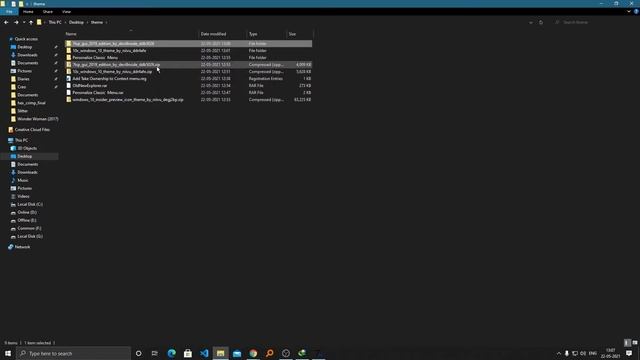Go up one folder level
This screenshot has width=640, height=360.
31,22
